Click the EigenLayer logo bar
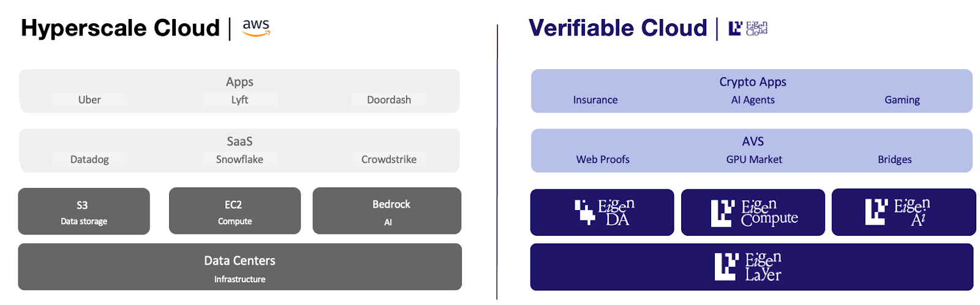 [752, 267]
